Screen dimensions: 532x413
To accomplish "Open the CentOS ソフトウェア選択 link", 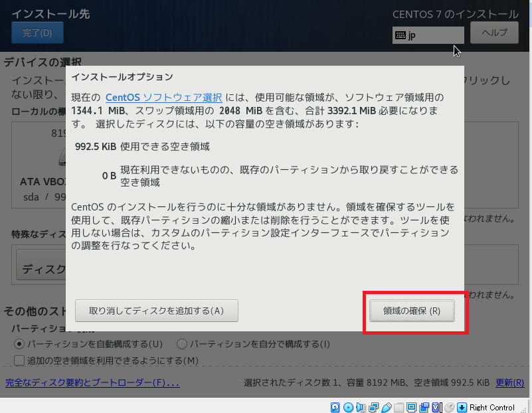I will tap(164, 98).
